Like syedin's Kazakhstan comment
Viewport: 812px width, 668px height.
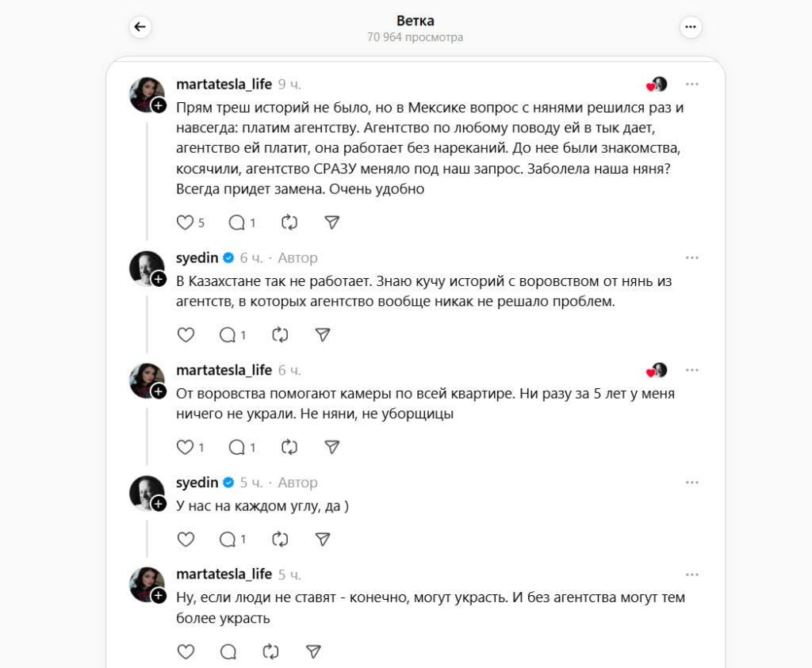click(186, 334)
